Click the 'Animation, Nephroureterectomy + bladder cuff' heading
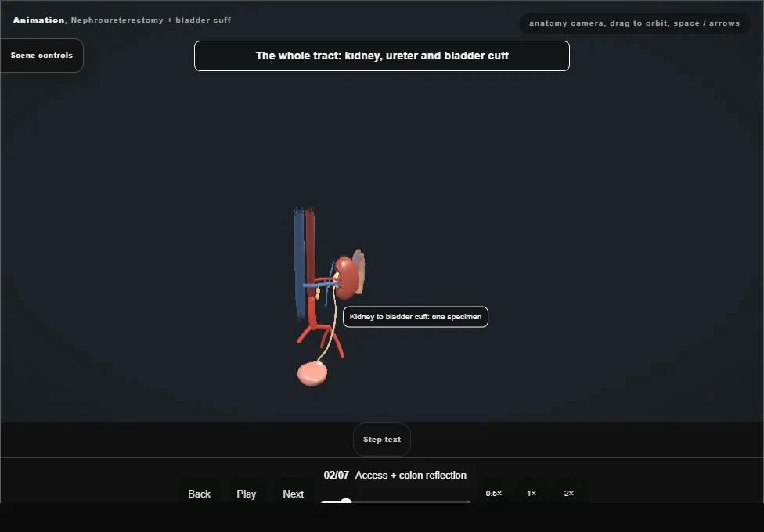The image size is (764, 532). [x=122, y=20]
